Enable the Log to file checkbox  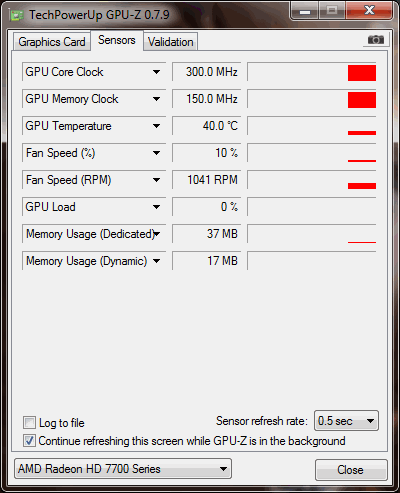pyautogui.click(x=29, y=422)
